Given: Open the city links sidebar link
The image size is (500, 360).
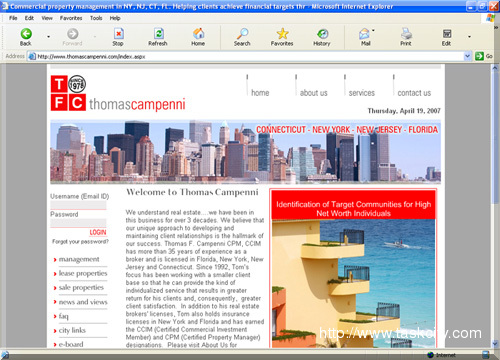Looking at the screenshot, I should coord(72,330).
